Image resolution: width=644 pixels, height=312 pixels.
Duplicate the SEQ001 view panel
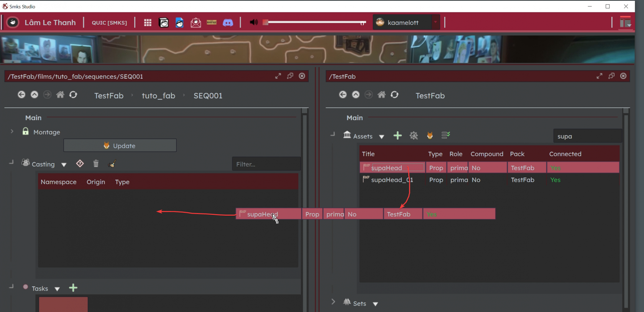point(290,76)
